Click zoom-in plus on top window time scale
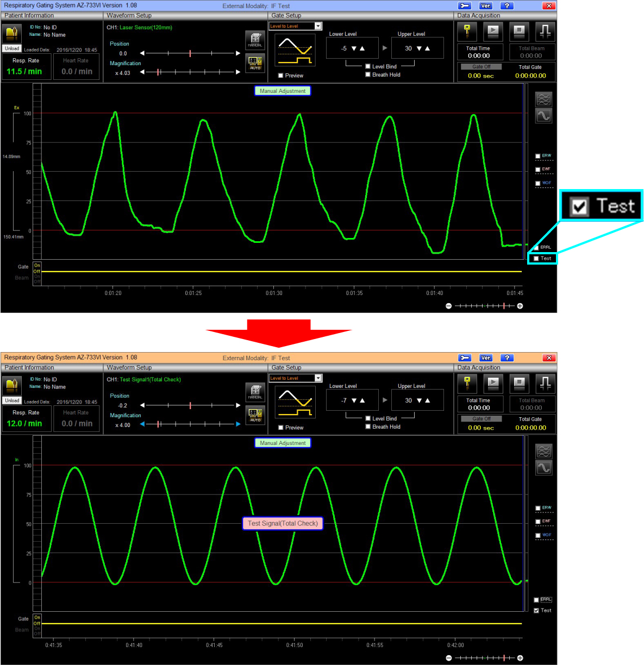644x665 pixels. coord(520,306)
